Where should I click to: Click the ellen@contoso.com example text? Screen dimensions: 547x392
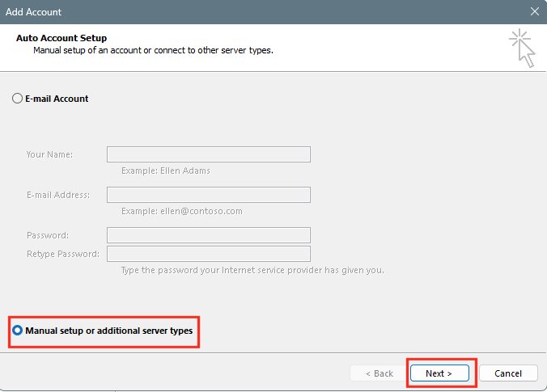(x=181, y=211)
